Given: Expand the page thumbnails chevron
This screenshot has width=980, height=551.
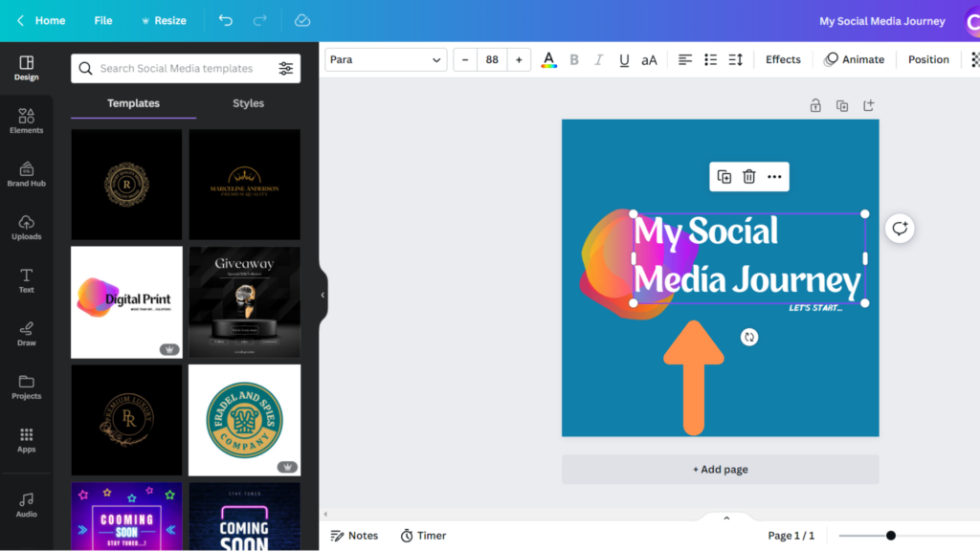Looking at the screenshot, I should [x=726, y=518].
